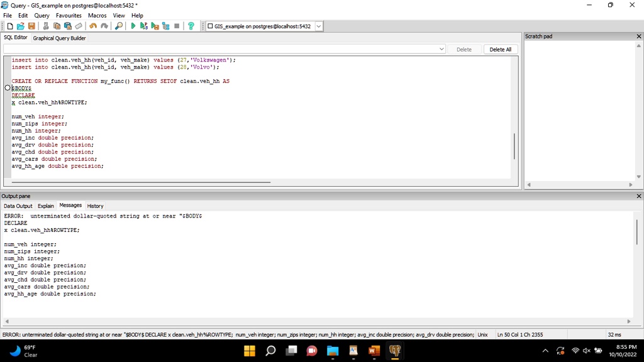Open File Explorer from taskbar
The height and width of the screenshot is (362, 644).
point(333,351)
